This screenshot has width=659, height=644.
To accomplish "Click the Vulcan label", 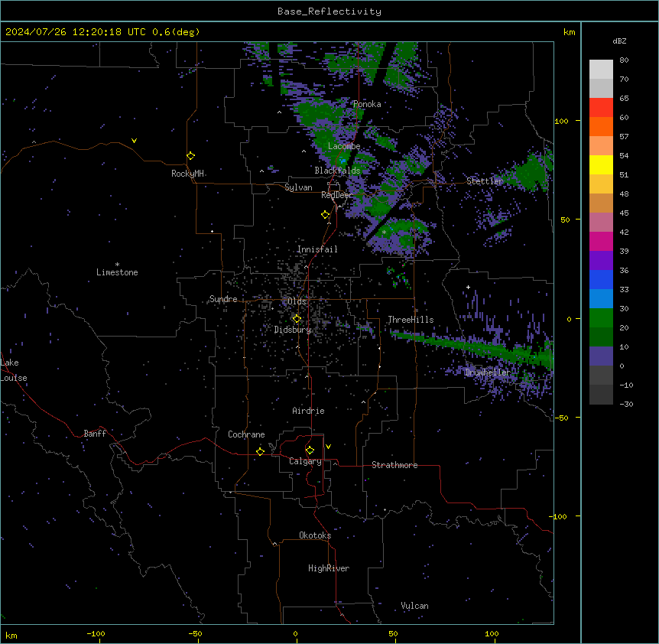I will point(414,606).
